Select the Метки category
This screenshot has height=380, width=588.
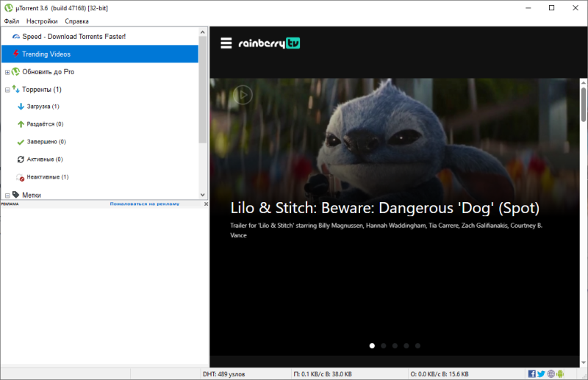coord(32,195)
